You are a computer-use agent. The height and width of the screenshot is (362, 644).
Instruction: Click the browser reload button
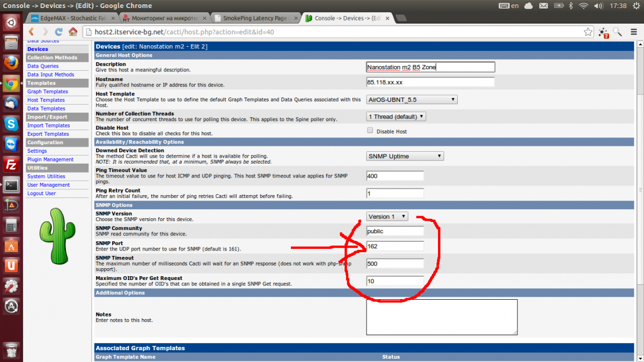coord(59,32)
